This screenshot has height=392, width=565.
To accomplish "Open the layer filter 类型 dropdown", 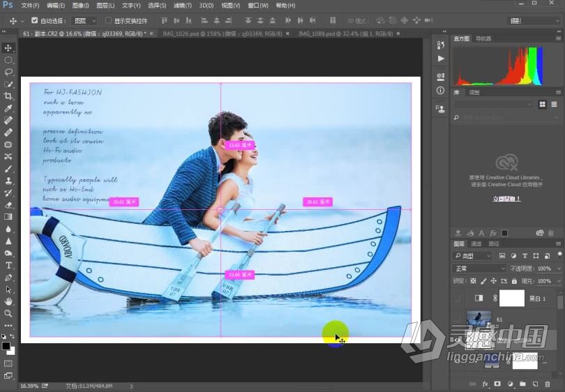I will [x=472, y=256].
